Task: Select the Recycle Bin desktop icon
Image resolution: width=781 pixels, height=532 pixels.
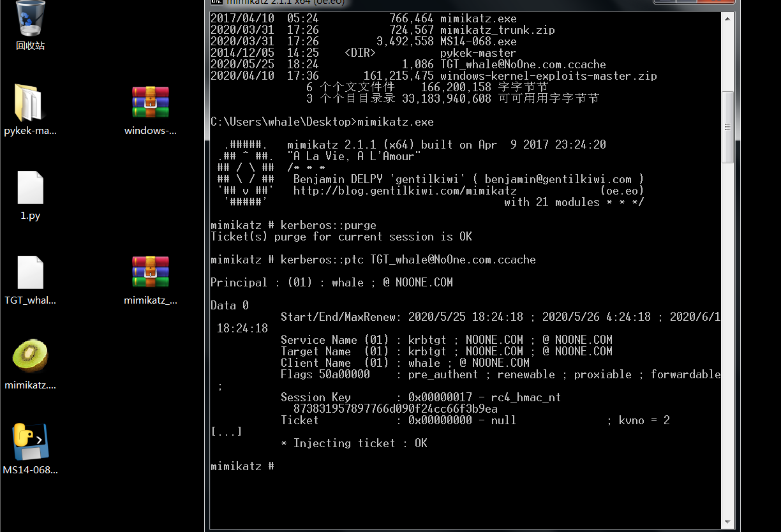Action: coord(30,26)
